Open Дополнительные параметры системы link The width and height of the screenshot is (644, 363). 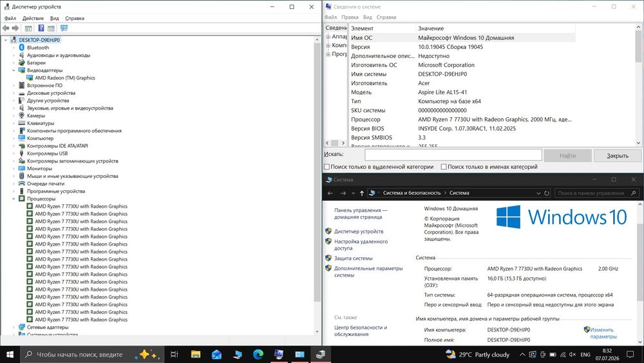point(368,271)
